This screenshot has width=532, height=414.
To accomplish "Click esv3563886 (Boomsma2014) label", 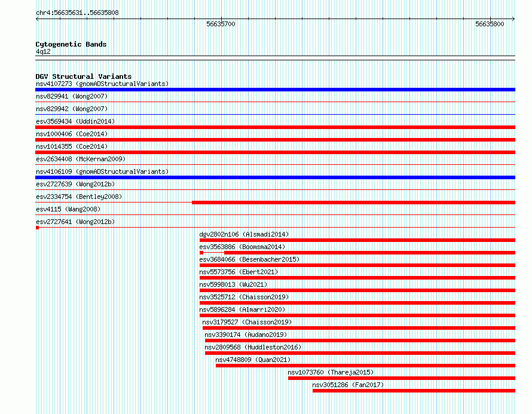I will (242, 247).
